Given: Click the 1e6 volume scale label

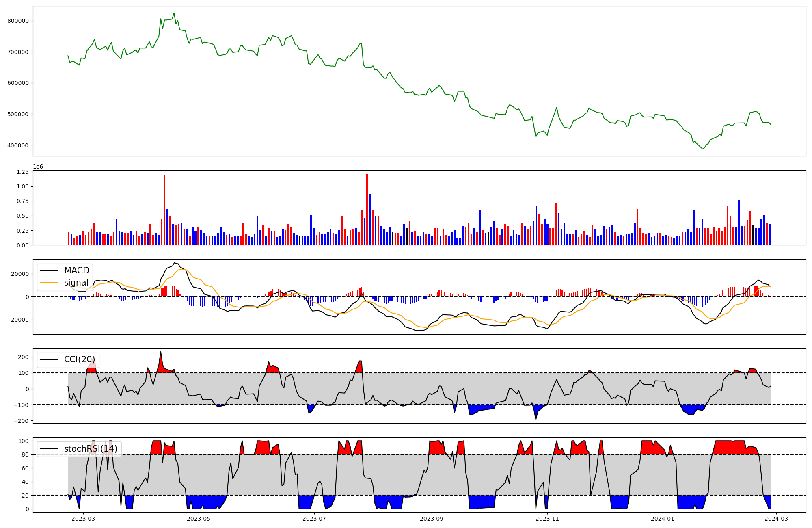Looking at the screenshot, I should point(38,167).
